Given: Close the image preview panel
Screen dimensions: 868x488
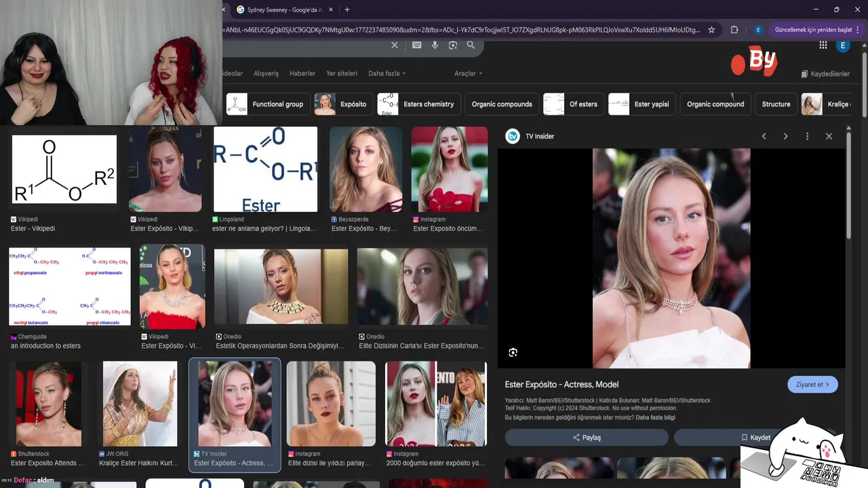Looking at the screenshot, I should 829,136.
